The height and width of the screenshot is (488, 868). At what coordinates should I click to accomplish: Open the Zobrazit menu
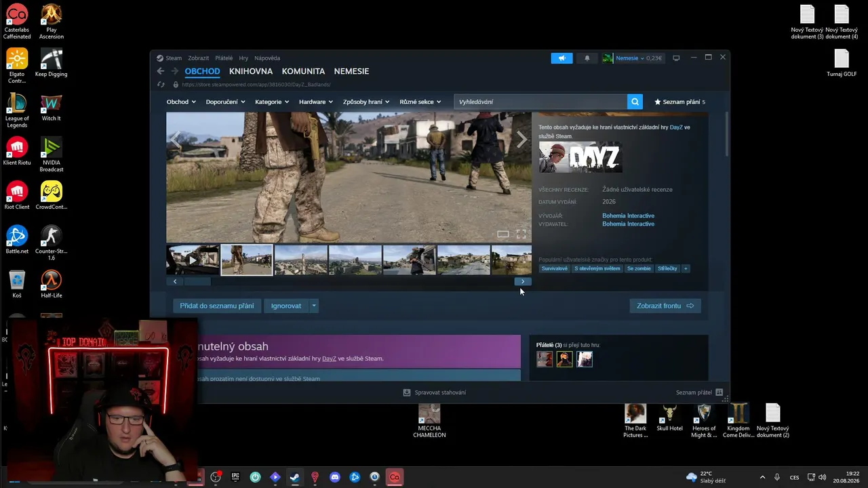(199, 58)
